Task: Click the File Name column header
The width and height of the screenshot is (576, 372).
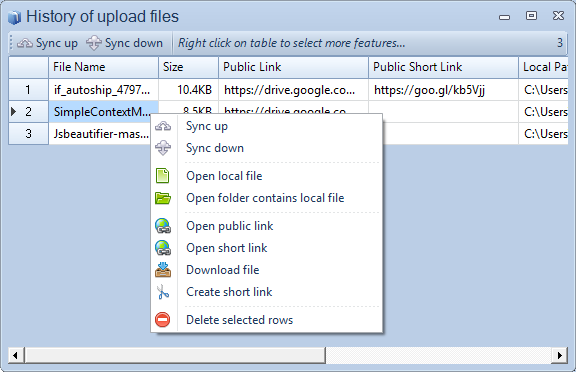Action: coord(104,67)
